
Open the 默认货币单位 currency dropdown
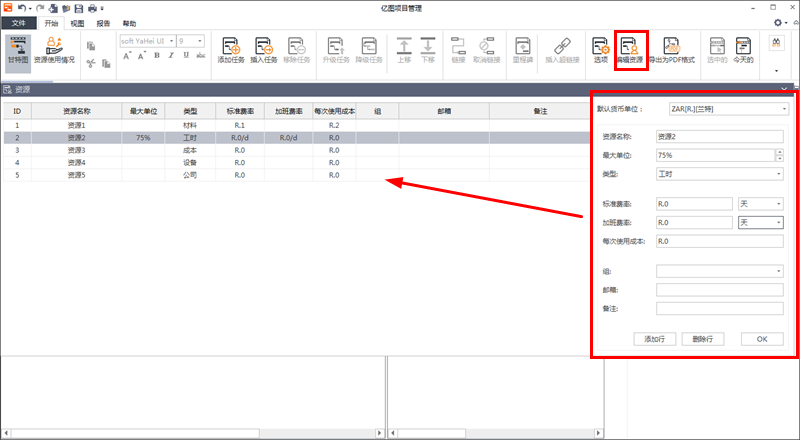click(x=729, y=109)
